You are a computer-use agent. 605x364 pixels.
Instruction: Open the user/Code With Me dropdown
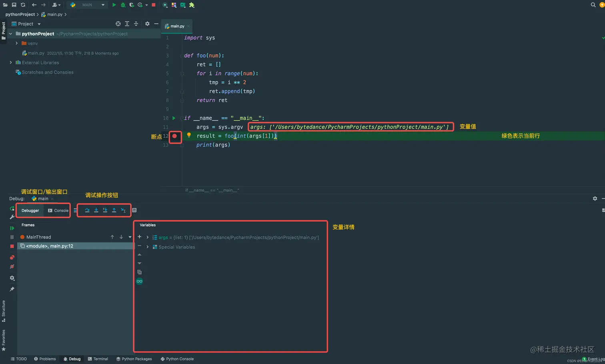[x=56, y=5]
